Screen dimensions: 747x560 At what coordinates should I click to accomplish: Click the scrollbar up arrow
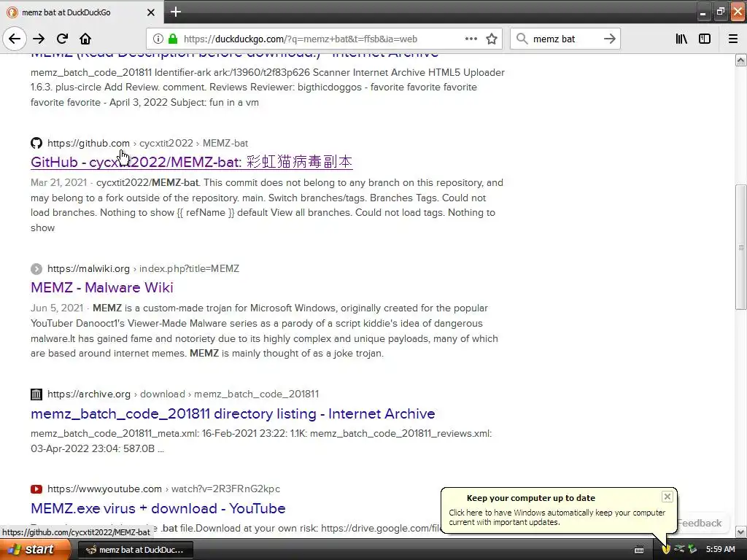tap(741, 60)
